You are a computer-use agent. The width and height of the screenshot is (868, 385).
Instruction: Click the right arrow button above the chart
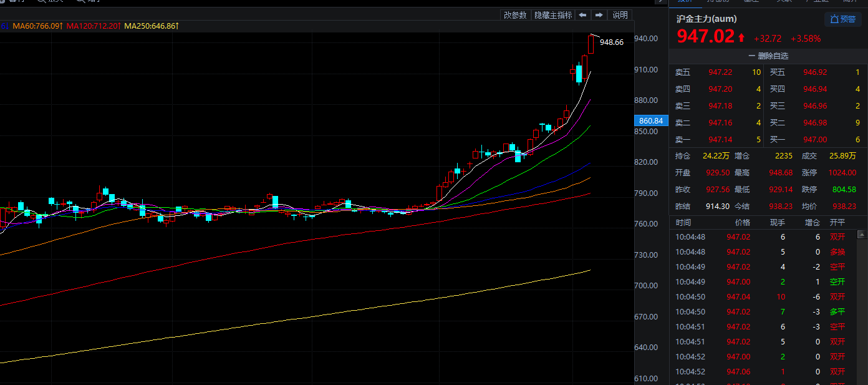tap(599, 15)
